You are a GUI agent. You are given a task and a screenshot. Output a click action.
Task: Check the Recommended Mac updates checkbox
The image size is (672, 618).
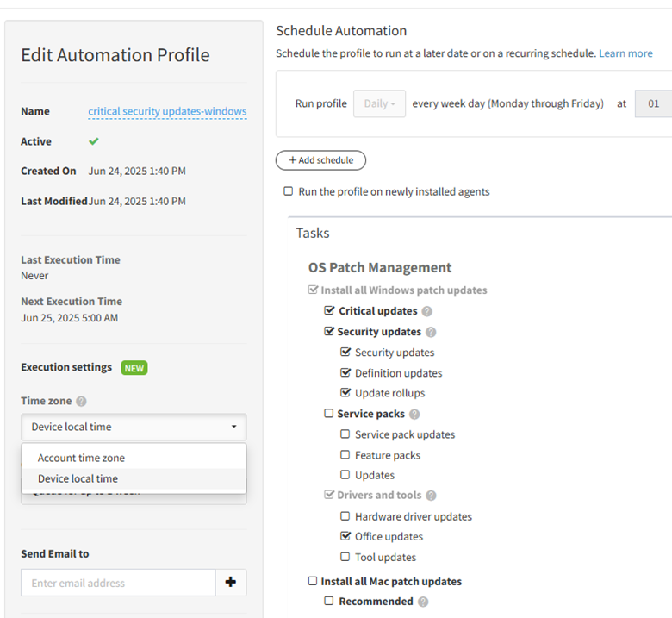pyautogui.click(x=329, y=601)
